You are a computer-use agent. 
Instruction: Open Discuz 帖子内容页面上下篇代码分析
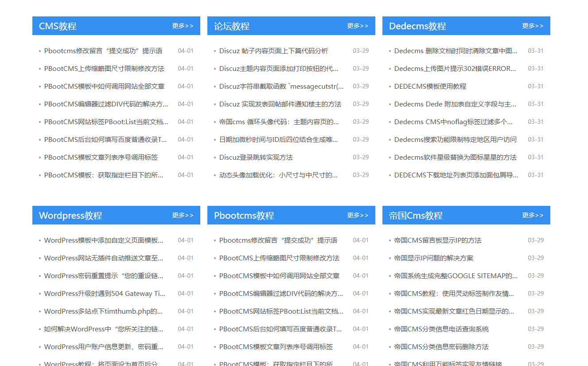[x=274, y=51]
